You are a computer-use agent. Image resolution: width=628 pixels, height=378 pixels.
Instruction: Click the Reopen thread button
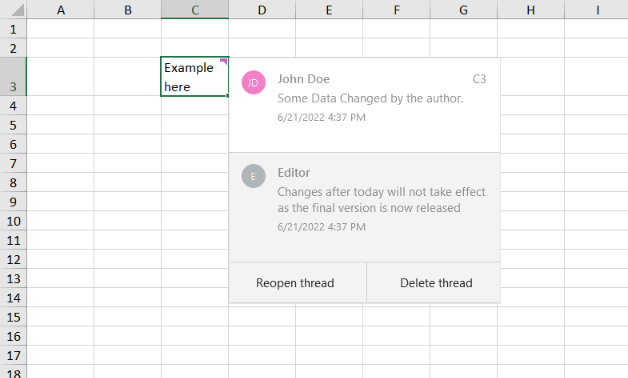pos(297,283)
